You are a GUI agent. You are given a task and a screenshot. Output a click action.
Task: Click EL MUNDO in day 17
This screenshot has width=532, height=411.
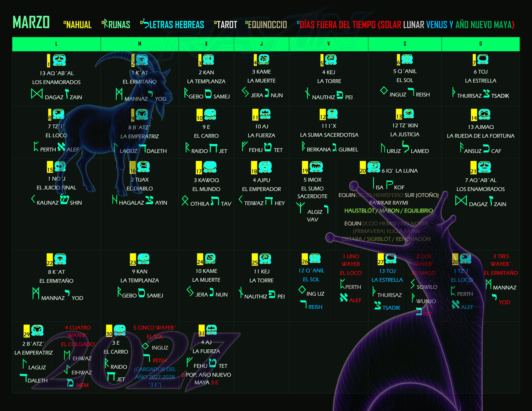(x=206, y=189)
